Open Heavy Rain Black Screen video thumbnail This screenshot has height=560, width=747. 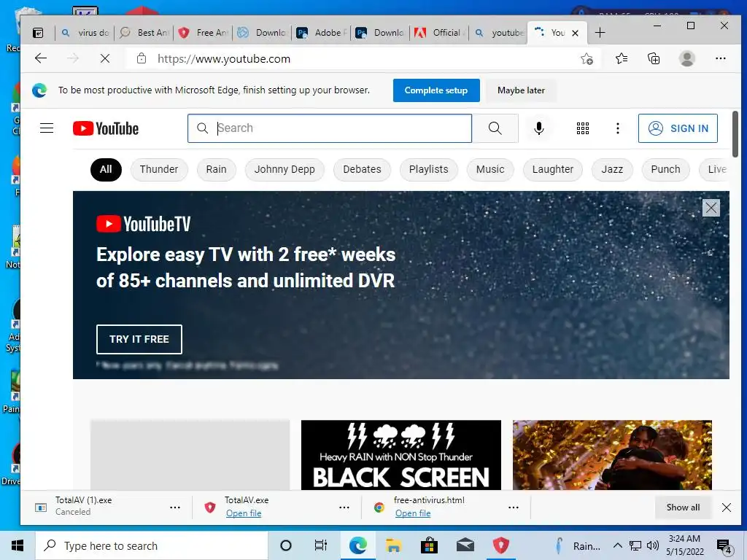[x=401, y=455]
